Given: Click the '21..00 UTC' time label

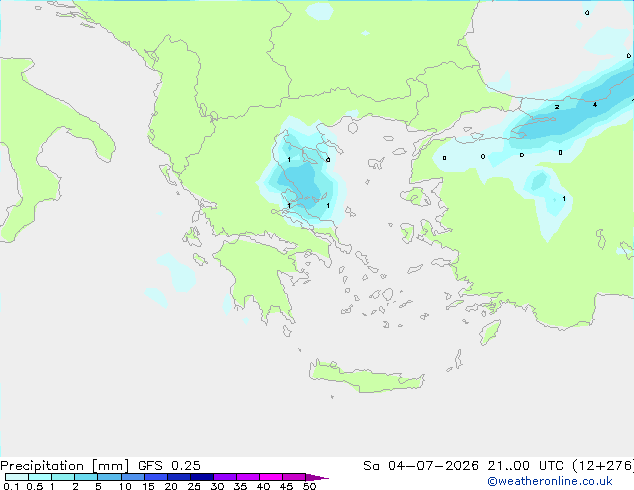Looking at the screenshot, I should point(525,466).
